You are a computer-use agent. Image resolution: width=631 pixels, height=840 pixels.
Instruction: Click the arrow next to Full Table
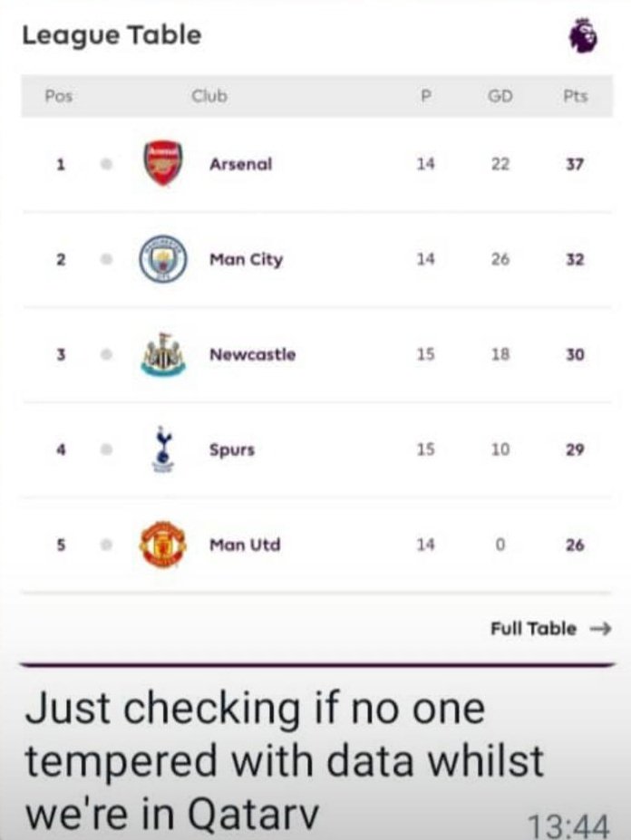click(600, 628)
